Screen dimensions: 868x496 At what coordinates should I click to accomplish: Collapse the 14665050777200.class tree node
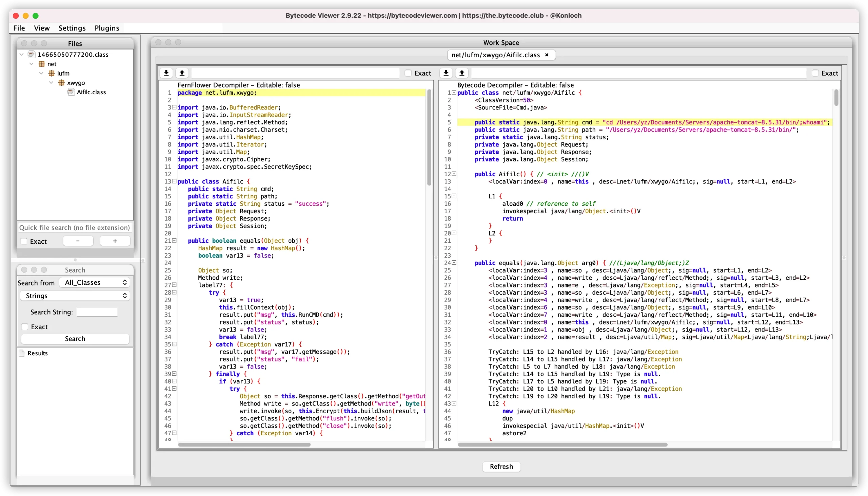(x=22, y=55)
